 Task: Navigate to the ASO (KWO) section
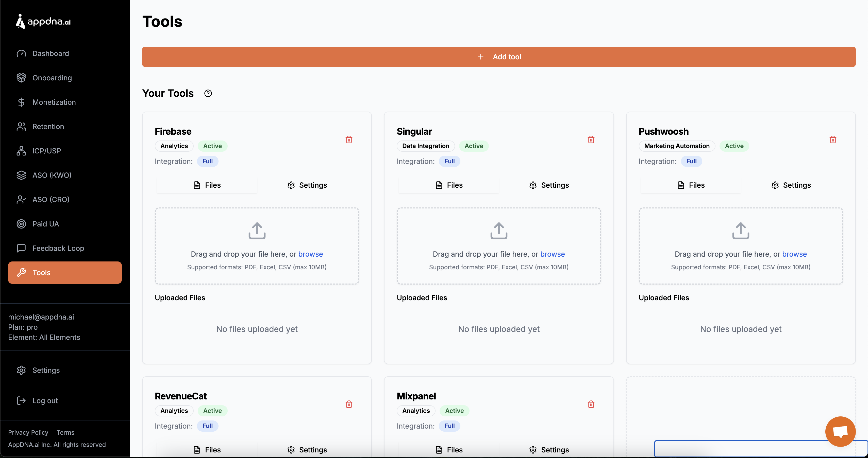(x=52, y=175)
